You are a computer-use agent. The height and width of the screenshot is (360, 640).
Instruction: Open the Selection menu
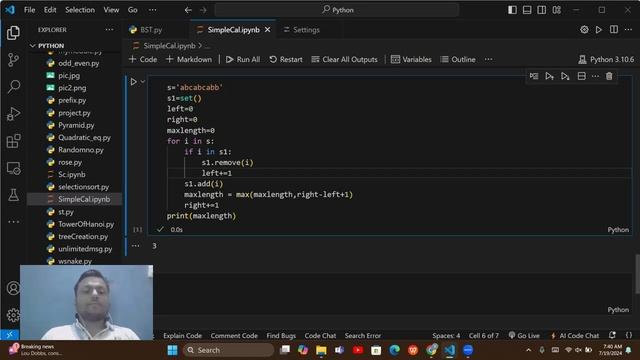point(80,10)
